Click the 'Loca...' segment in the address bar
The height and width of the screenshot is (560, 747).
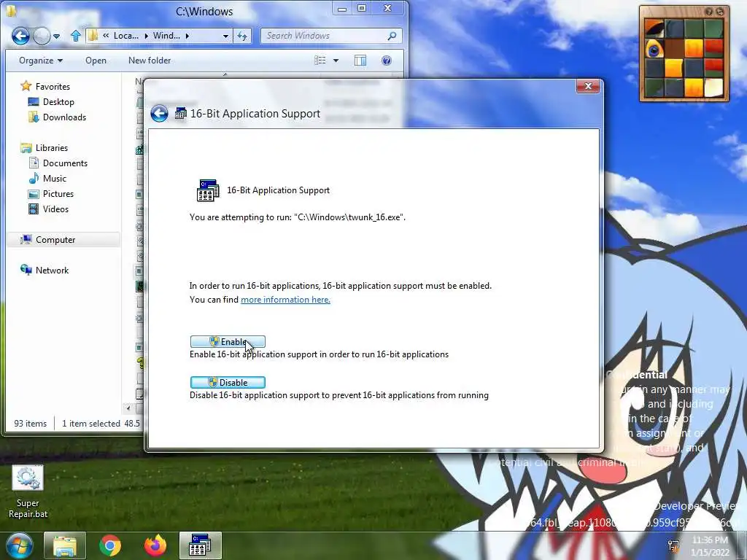pyautogui.click(x=125, y=36)
